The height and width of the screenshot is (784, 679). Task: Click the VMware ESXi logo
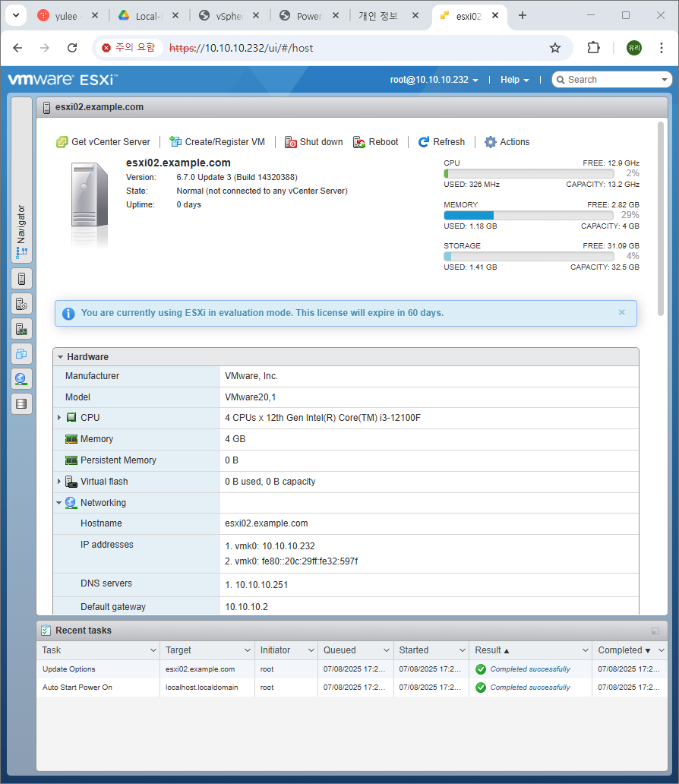tap(63, 80)
